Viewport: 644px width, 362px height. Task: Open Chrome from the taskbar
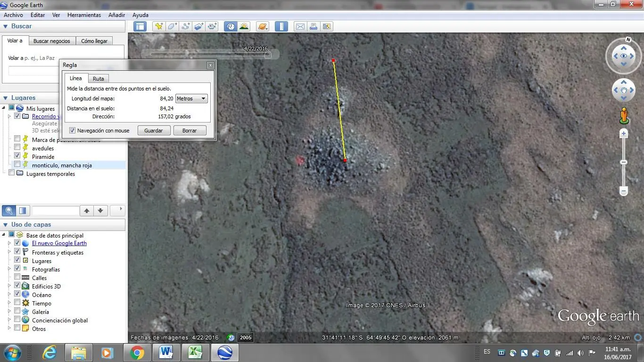137,353
